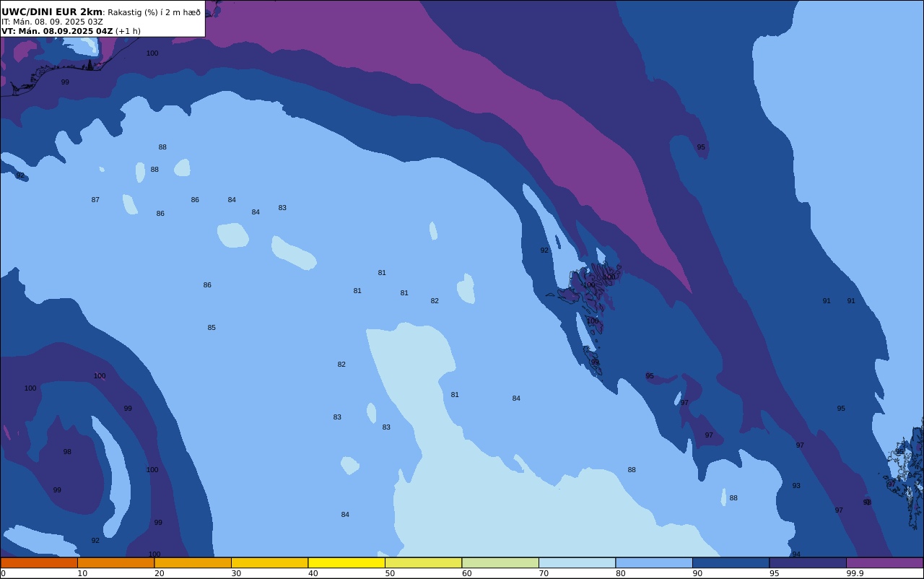Click the pale yellow 50–60 legend swatch
This screenshot has height=579, width=924.
tap(423, 562)
